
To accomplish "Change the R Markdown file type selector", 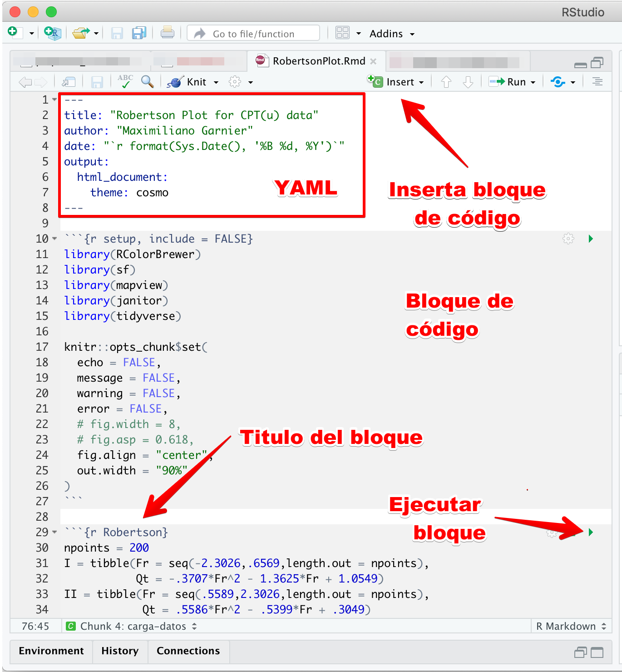I will coord(571,626).
